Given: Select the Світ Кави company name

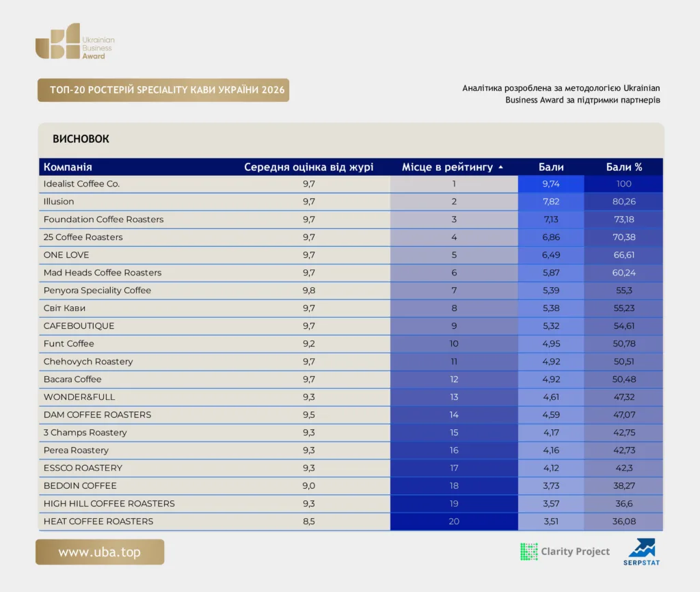Looking at the screenshot, I should (x=64, y=308).
